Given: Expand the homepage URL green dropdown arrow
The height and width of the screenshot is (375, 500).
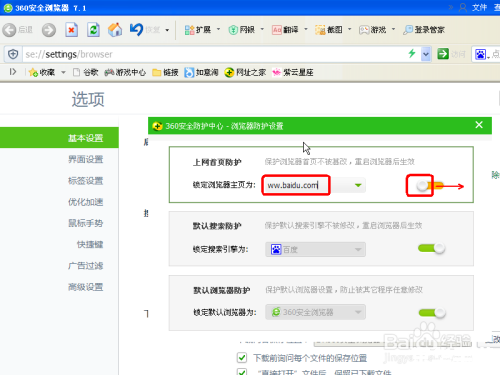Looking at the screenshot, I should [x=358, y=185].
